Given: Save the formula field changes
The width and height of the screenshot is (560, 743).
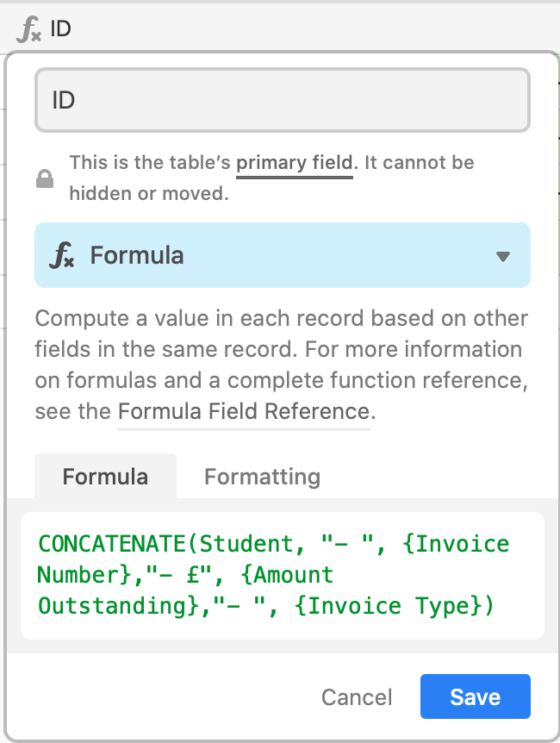Looking at the screenshot, I should coord(476,696).
